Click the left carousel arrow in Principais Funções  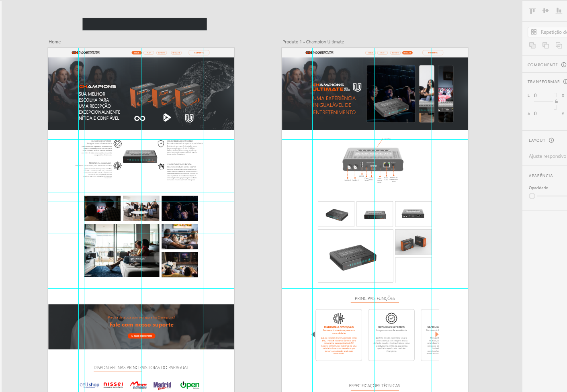pos(313,334)
